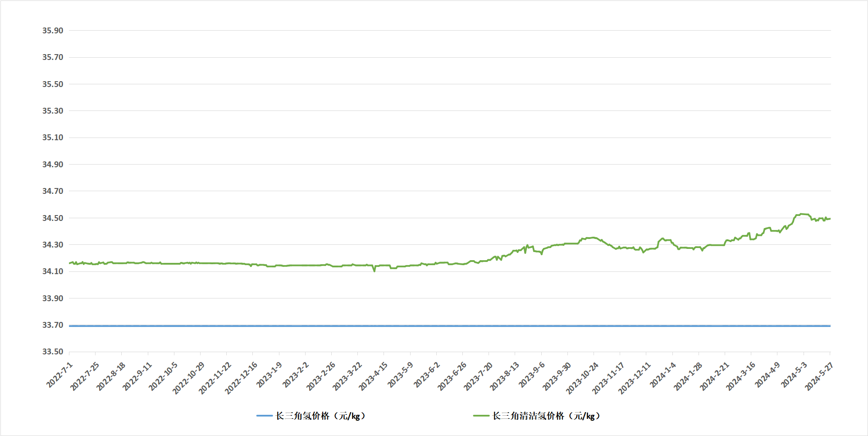Click the flat blue 33.70 price line
The height and width of the screenshot is (436, 868).
click(x=450, y=326)
